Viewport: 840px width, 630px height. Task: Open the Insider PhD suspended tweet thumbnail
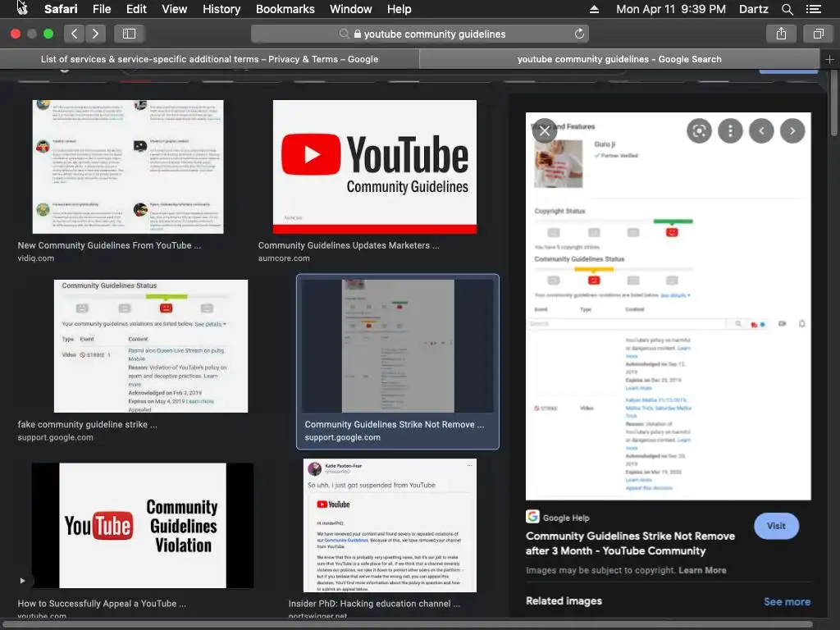390,526
